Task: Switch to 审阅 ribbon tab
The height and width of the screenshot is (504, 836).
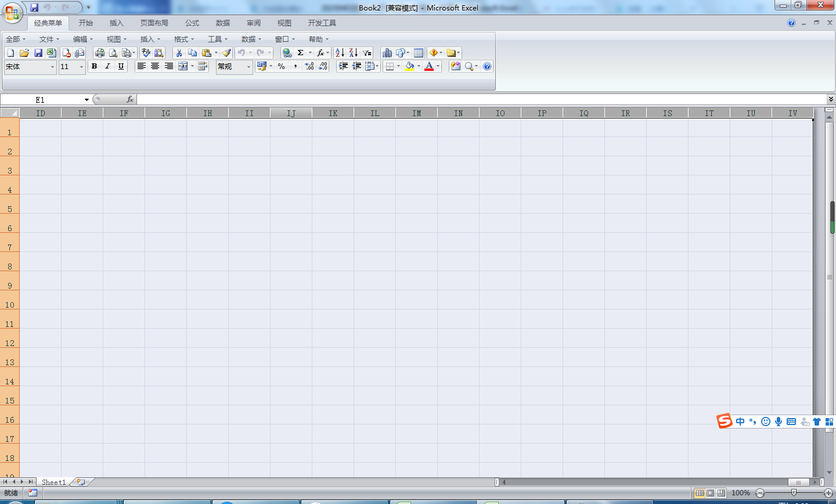Action: click(254, 23)
